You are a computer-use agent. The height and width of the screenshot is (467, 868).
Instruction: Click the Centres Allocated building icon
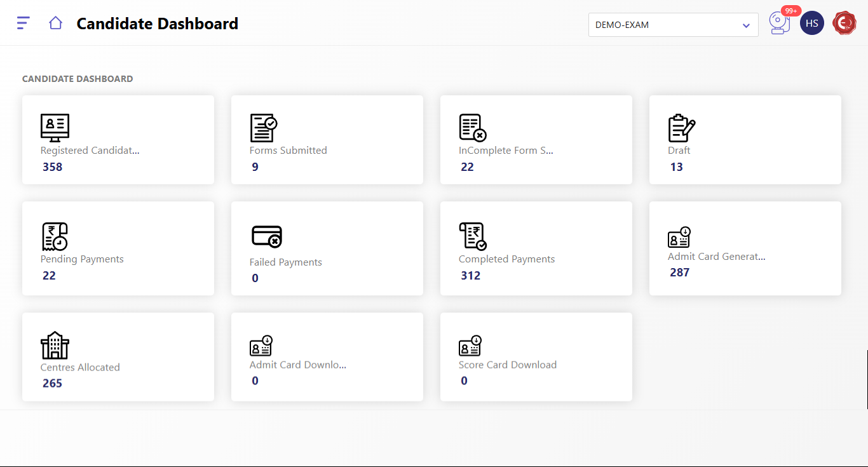(x=55, y=345)
